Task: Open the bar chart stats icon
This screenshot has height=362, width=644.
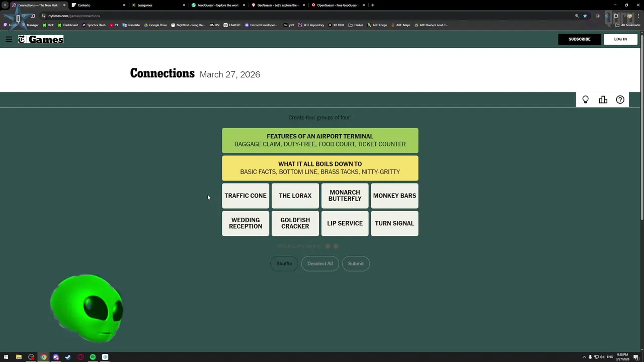Action: (x=603, y=100)
